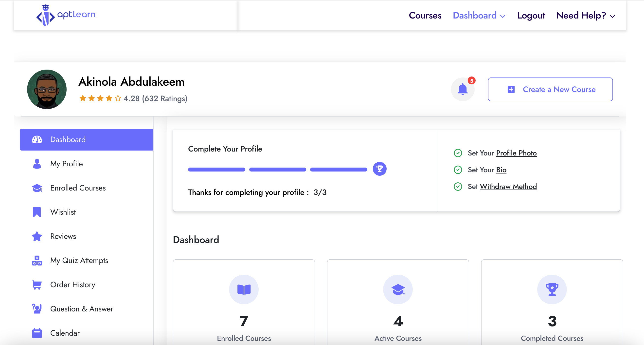Screen dimensions: 644x345
Task: Click the green check beside Withdraw Method
Action: point(458,186)
